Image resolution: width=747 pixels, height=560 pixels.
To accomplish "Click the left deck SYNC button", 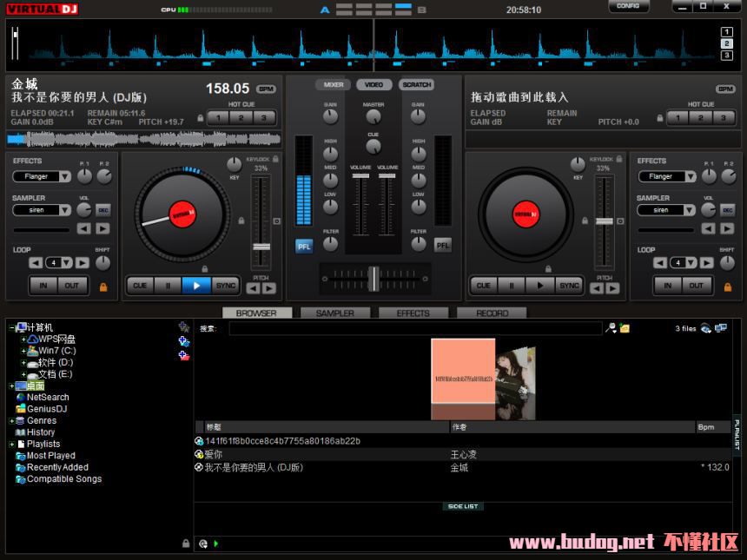I will pos(226,285).
